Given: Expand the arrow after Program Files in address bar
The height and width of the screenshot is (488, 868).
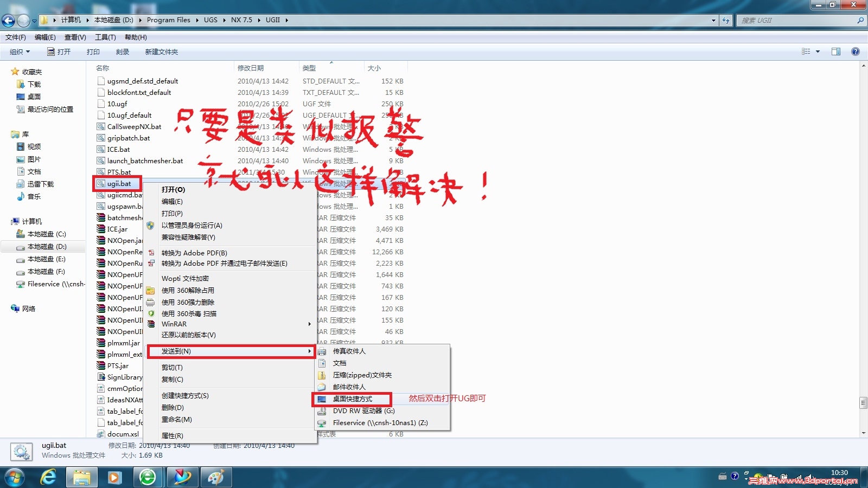Looking at the screenshot, I should (197, 20).
